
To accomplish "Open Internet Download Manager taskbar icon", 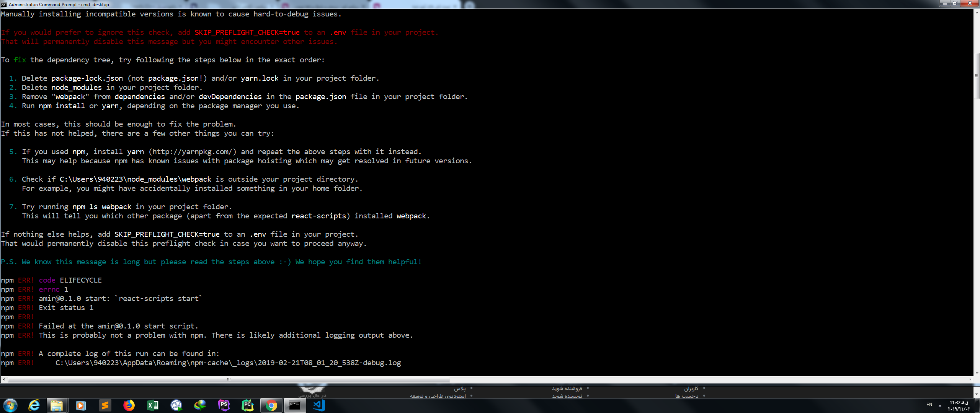I will point(200,405).
